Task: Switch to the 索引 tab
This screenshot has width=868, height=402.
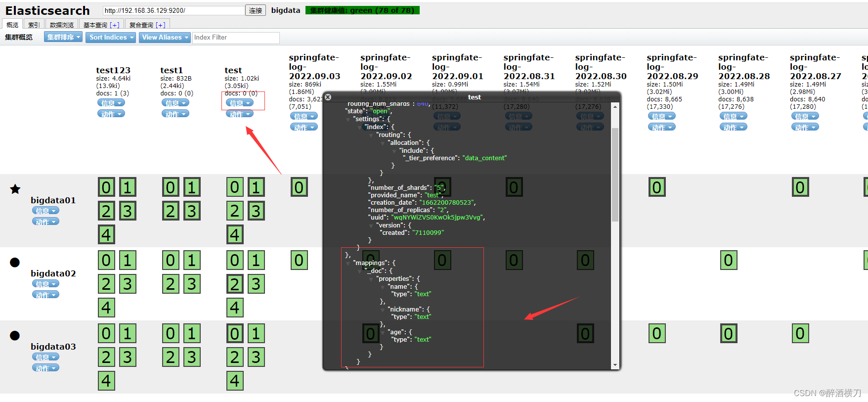Action: point(34,25)
